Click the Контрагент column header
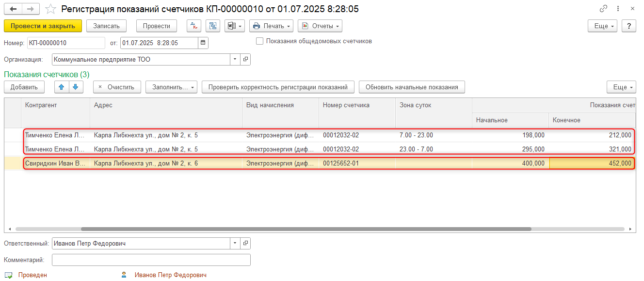644x281 pixels. click(55, 113)
